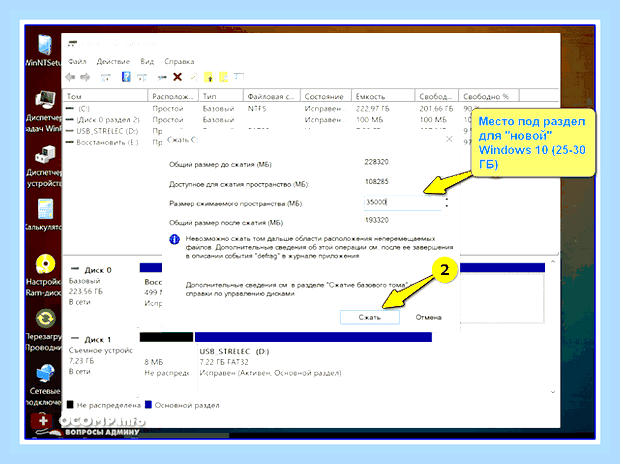Image resolution: width=620 pixels, height=464 pixels.
Task: Click the forward arrow in the toolbar
Action: [85, 77]
